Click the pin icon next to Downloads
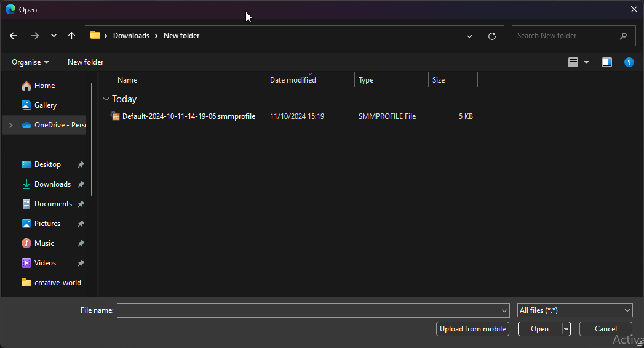The width and height of the screenshot is (644, 348). coord(81,184)
